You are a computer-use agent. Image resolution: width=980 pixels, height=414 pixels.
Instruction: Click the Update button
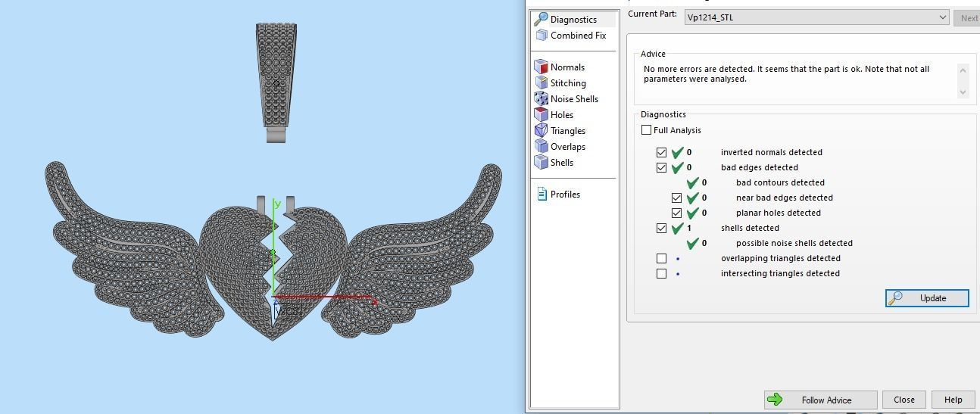[x=927, y=297]
